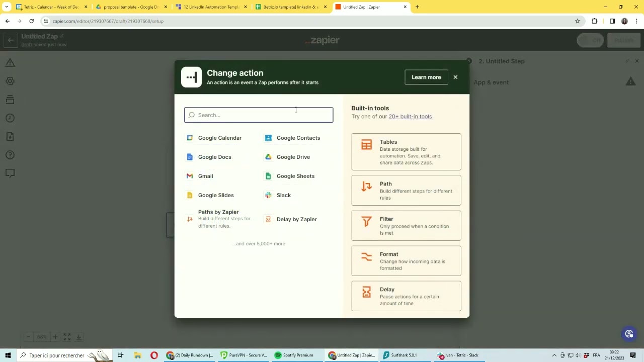
Task: Click the Publish button
Action: tap(623, 40)
